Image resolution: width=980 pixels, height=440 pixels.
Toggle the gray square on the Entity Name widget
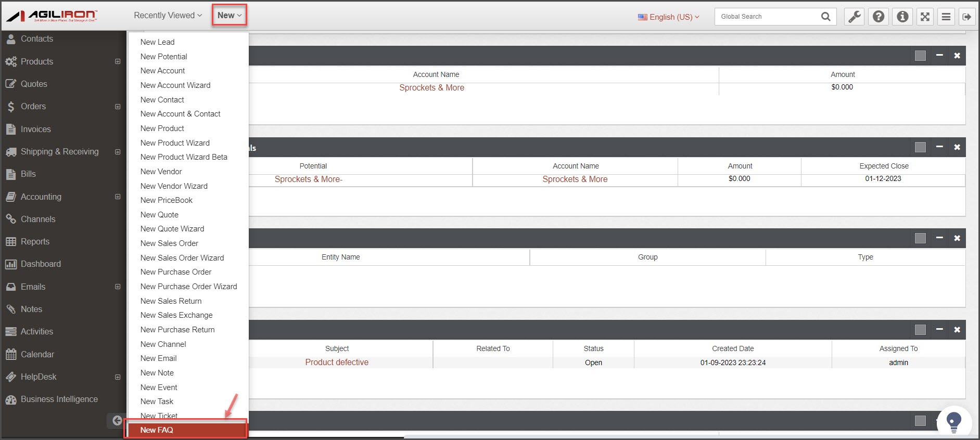[920, 238]
